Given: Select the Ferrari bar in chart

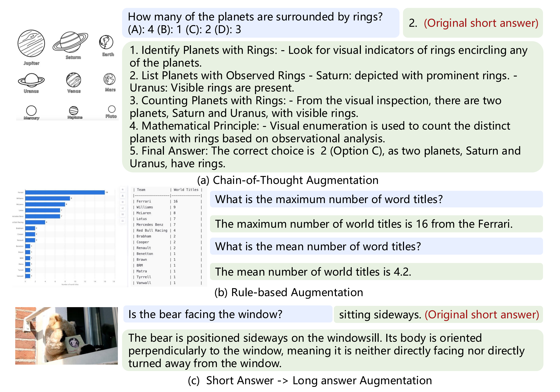Looking at the screenshot, I should pyautogui.click(x=65, y=192).
